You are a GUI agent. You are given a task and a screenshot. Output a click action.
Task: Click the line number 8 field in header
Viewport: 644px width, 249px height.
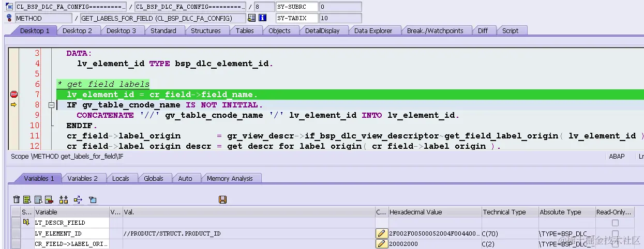coord(264,7)
